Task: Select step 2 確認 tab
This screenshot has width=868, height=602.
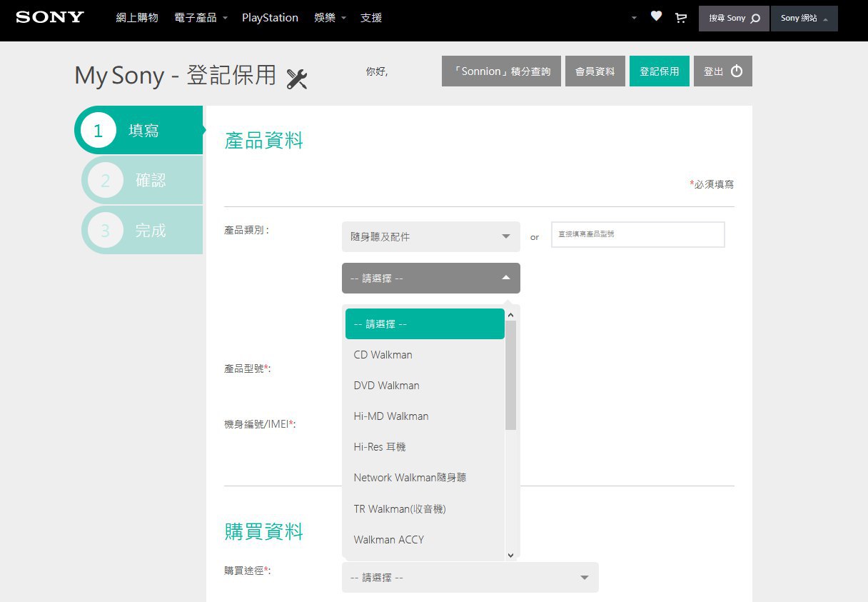Action: pyautogui.click(x=142, y=180)
